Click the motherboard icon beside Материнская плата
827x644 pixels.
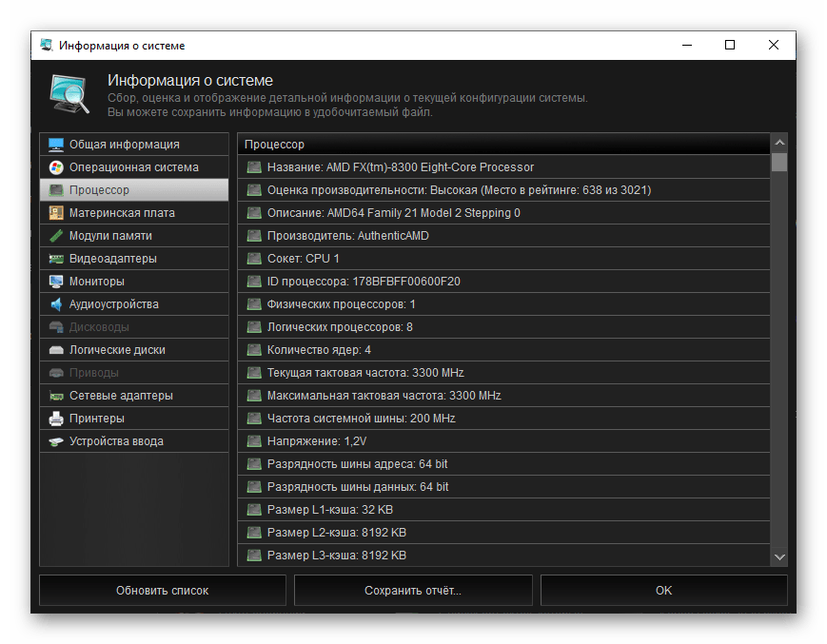click(x=56, y=213)
